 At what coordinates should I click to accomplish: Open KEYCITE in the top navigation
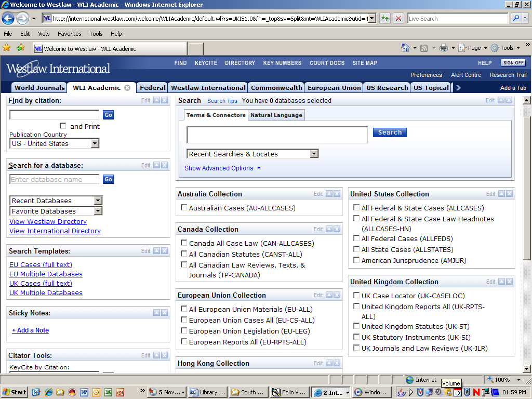(206, 63)
